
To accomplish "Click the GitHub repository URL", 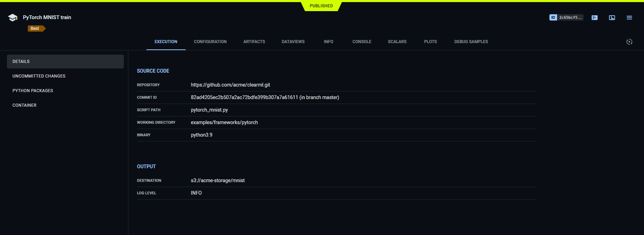I will 230,85.
